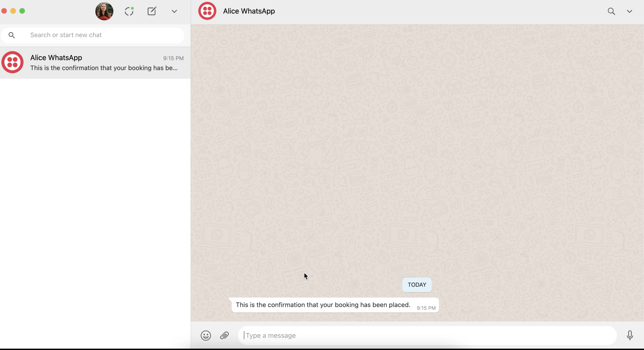Expand the chat header options chevron
Screen dimensions: 644x350
point(629,11)
